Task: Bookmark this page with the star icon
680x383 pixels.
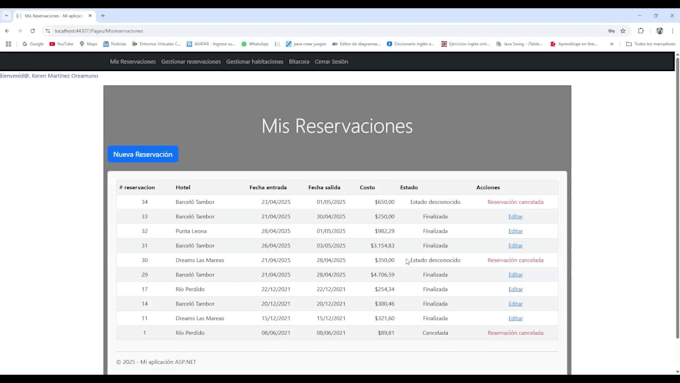Action: click(623, 31)
